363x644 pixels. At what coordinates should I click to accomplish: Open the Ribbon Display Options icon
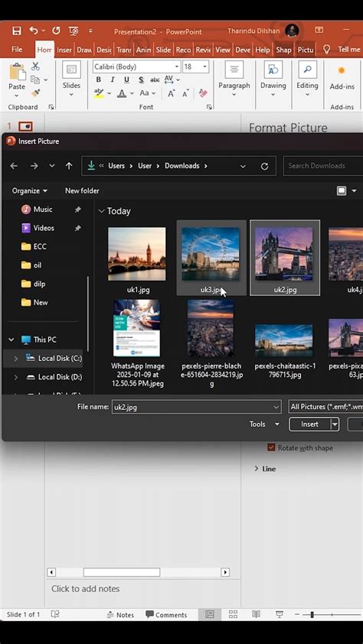[x=319, y=30]
